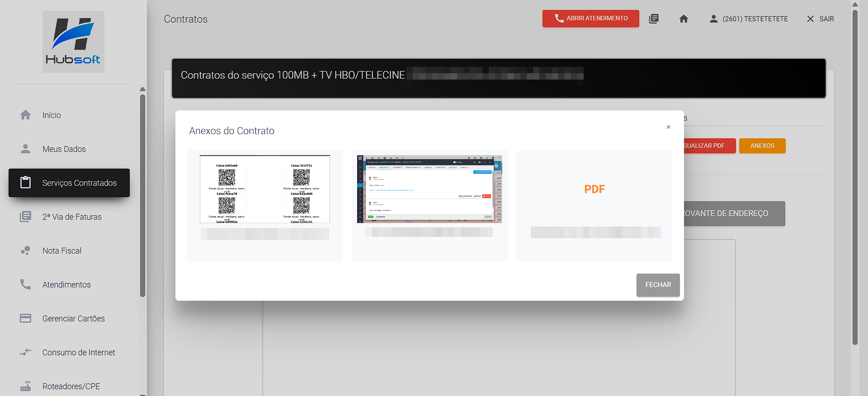The height and width of the screenshot is (396, 868).
Task: Open Consumo de Internet menu item
Action: pos(69,352)
